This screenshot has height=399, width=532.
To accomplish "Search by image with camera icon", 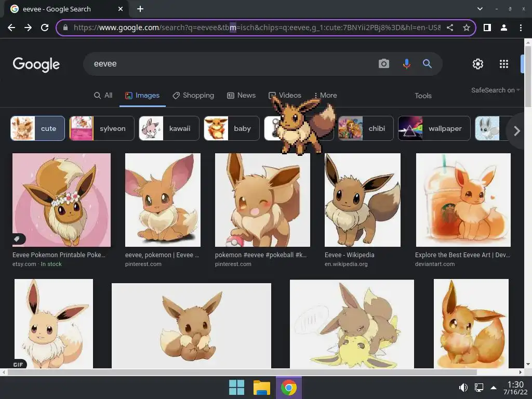I will [384, 63].
